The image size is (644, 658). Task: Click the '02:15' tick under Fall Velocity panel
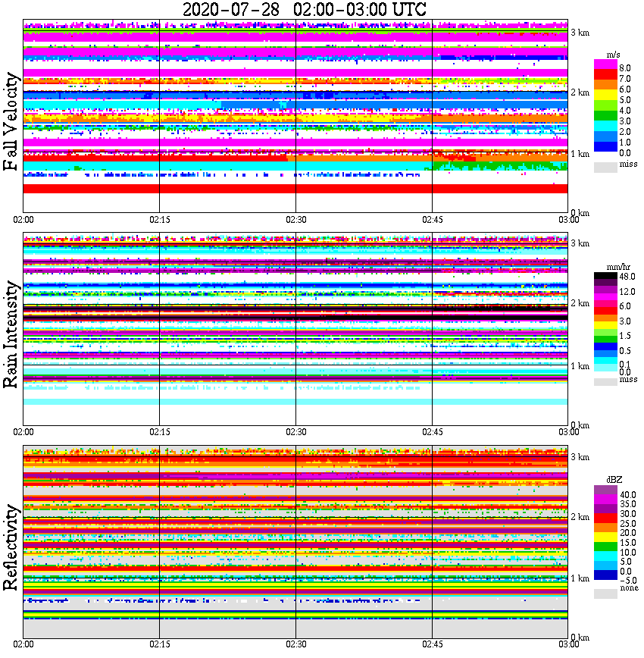[159, 220]
